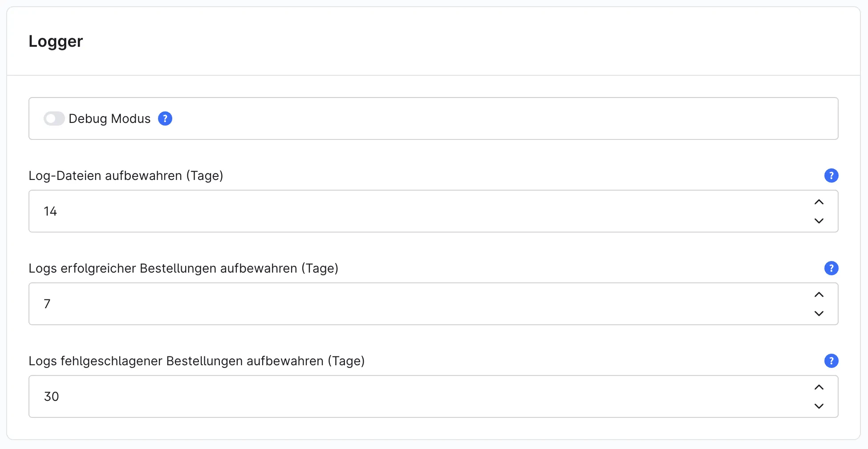The height and width of the screenshot is (449, 868).
Task: Raise fehlgeschlagener Bestellungen log retention value
Action: (819, 388)
